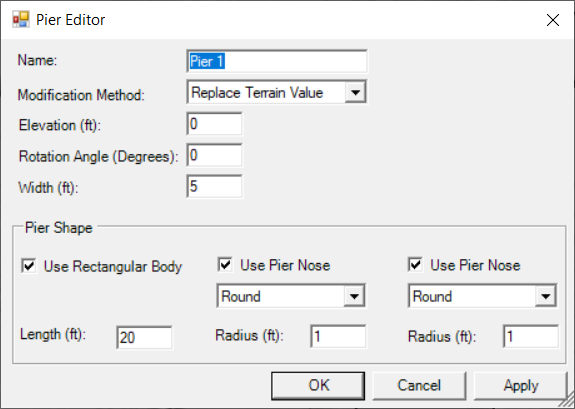Click the Cancel button
Screen dimensions: 575x409
click(x=419, y=386)
